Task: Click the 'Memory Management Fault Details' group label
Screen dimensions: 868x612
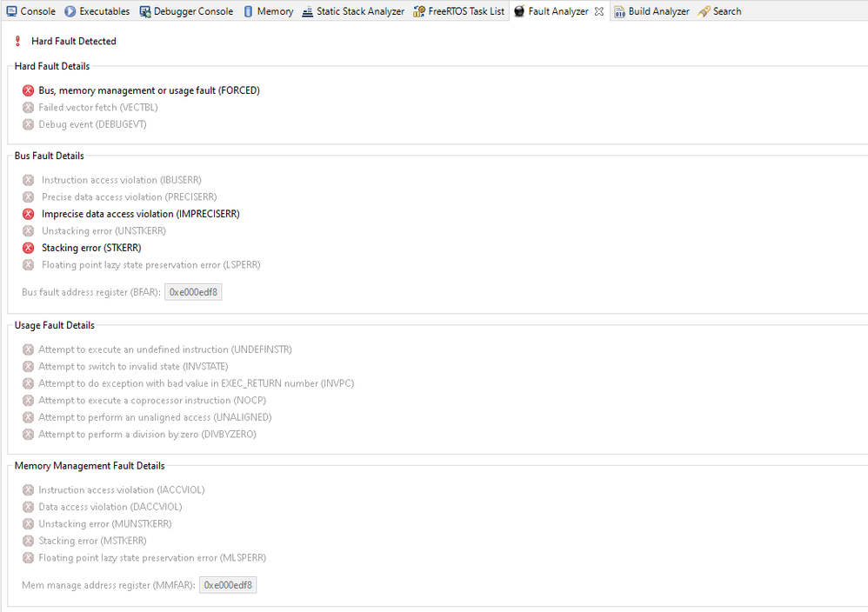Action: 90,466
